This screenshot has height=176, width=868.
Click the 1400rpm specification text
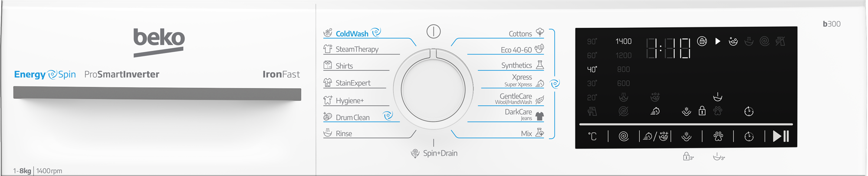tap(49, 171)
